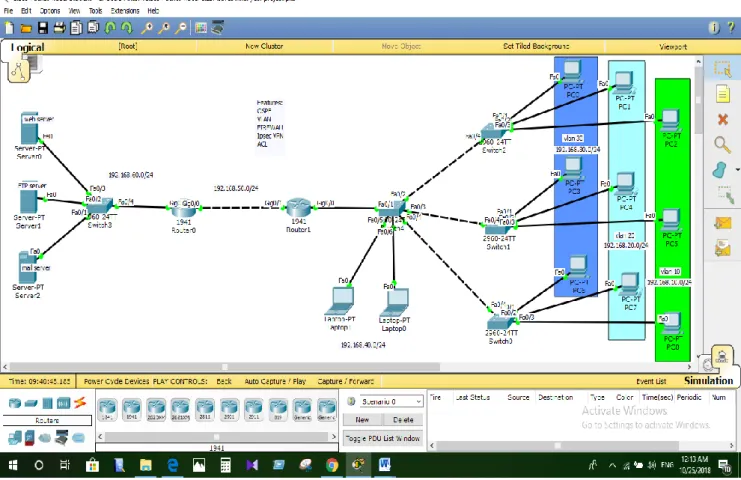Click the Undo green arrow icon
Viewport: 741px width, 480px height.
[110, 28]
